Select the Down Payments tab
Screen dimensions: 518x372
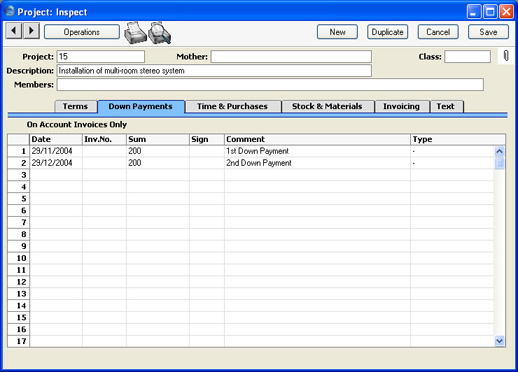point(141,106)
